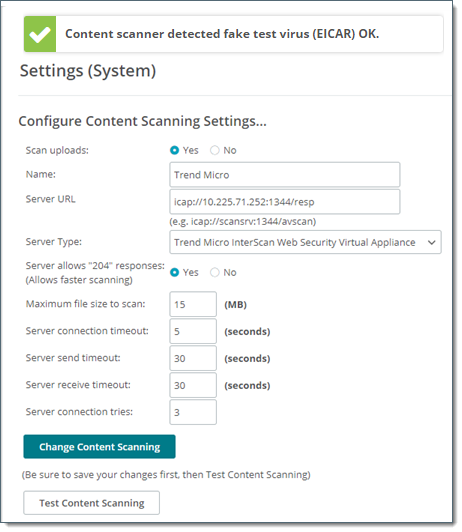462x532 pixels.
Task: Open the Server Type dropdown
Action: click(305, 242)
